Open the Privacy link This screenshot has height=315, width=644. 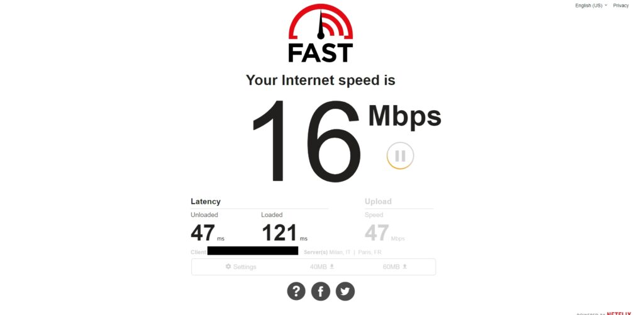[621, 5]
